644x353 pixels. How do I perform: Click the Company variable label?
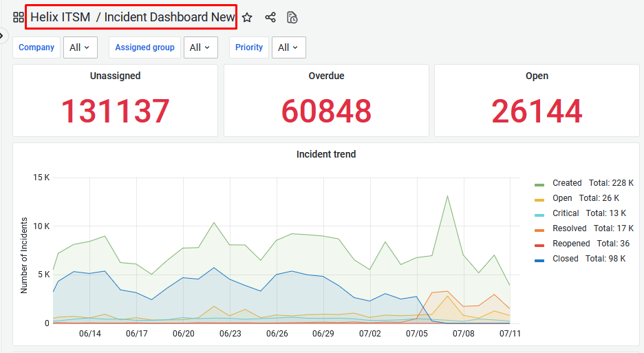click(x=36, y=47)
